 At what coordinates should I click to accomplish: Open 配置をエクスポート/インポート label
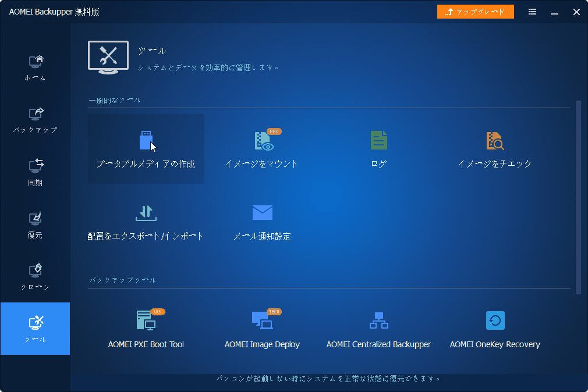(x=146, y=236)
